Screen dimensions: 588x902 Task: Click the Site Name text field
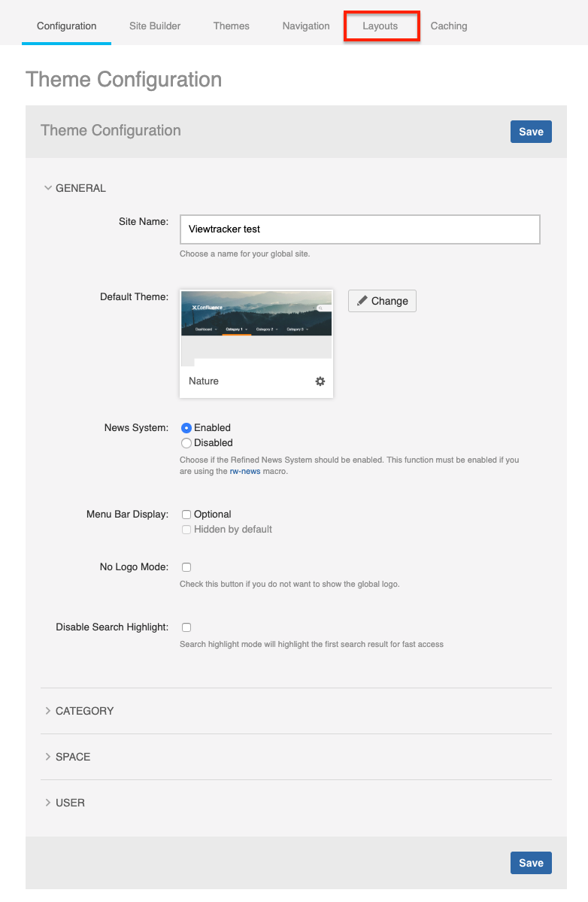359,229
